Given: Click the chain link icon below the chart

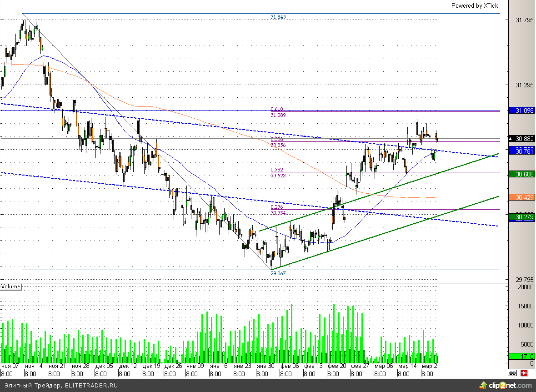Looking at the screenshot, I should [x=513, y=373].
